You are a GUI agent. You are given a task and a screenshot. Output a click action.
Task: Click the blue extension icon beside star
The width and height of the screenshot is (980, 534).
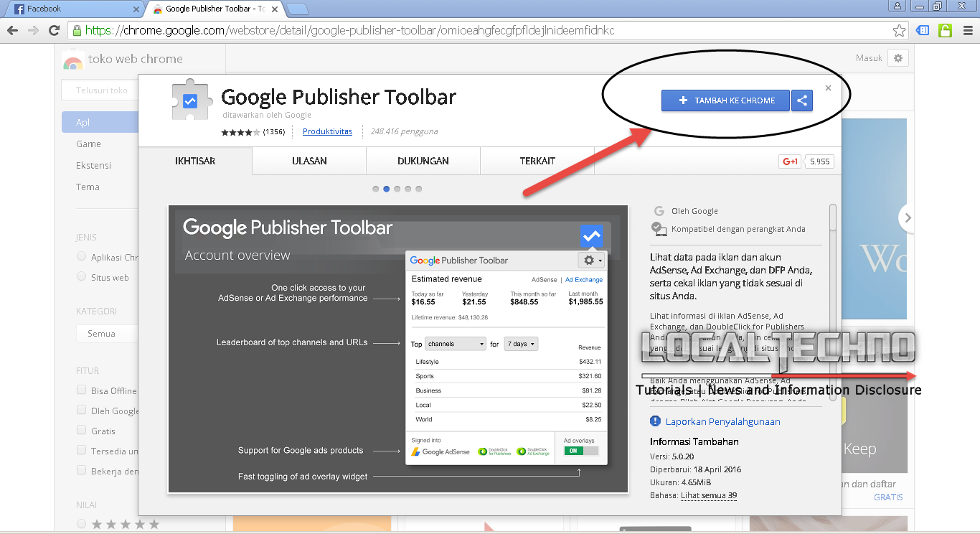click(x=923, y=31)
